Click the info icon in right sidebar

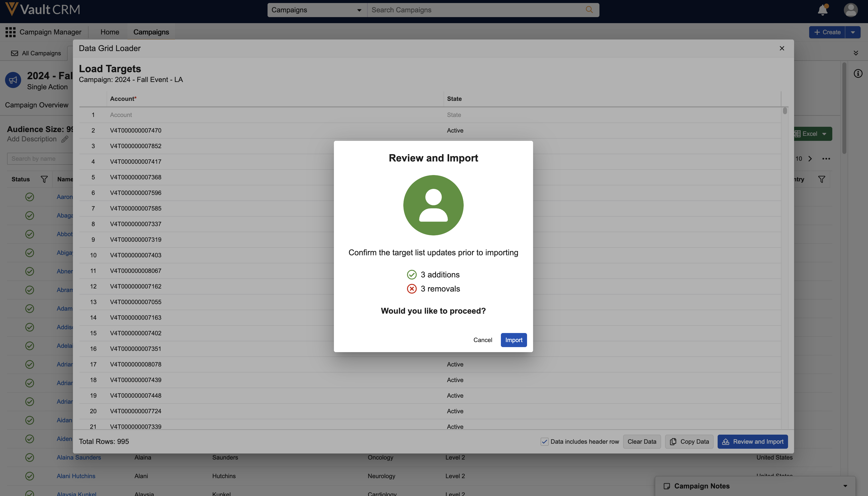click(x=858, y=74)
